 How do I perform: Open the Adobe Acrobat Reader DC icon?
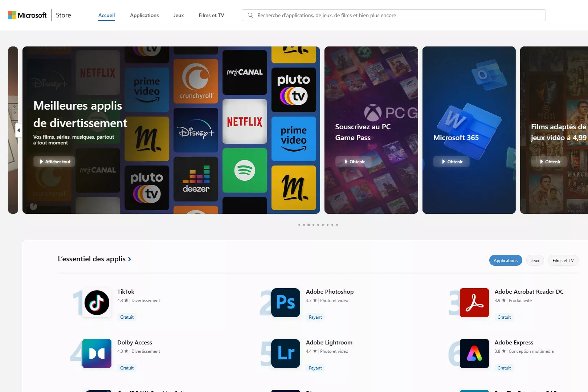[474, 303]
